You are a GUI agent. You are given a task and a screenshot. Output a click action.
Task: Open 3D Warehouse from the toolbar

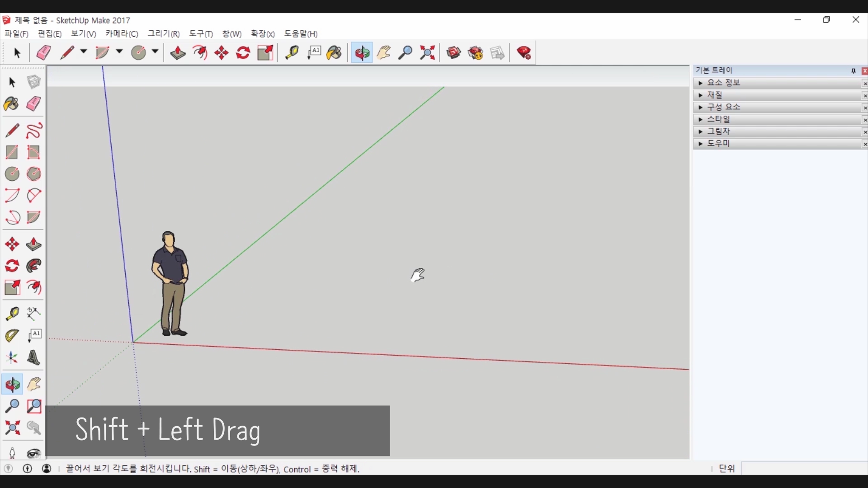click(x=453, y=53)
